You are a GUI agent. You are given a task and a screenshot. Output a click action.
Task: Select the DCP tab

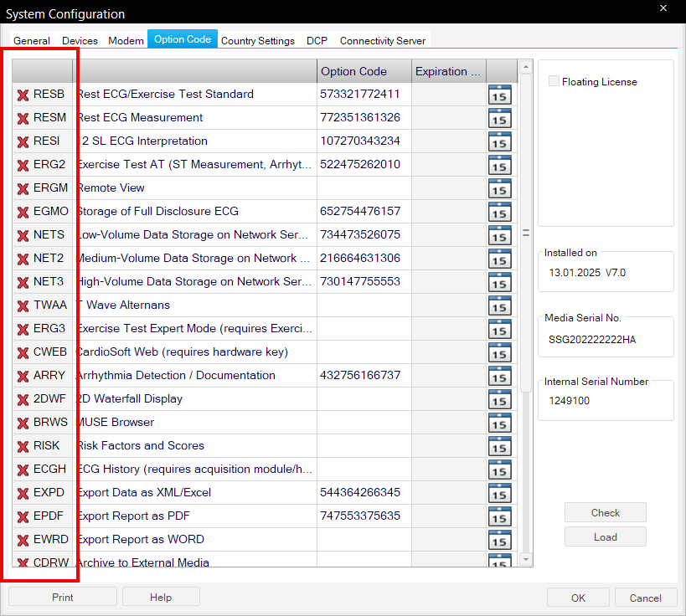(x=317, y=40)
